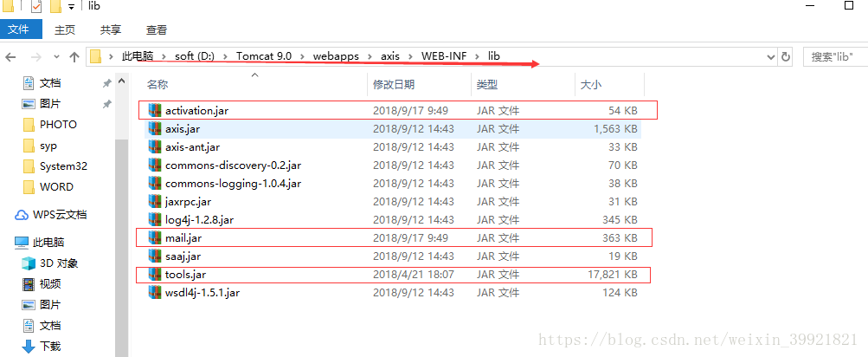The height and width of the screenshot is (357, 868).
Task: Expand chevron after webapps in path
Action: coord(370,56)
